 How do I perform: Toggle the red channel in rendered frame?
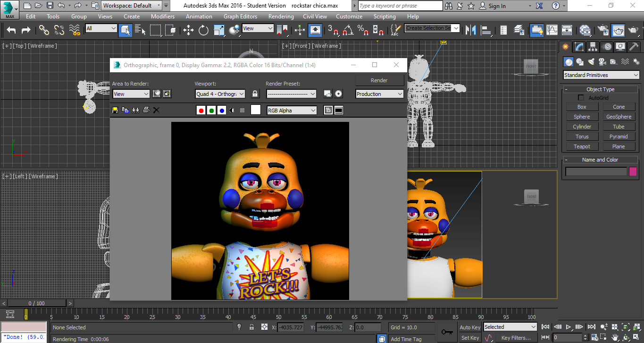pos(201,110)
